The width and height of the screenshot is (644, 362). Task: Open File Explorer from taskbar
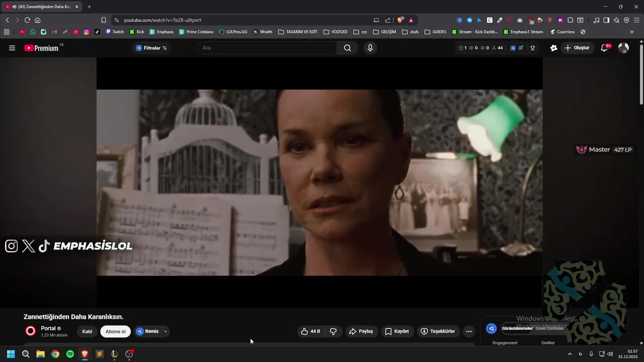[x=40, y=354]
